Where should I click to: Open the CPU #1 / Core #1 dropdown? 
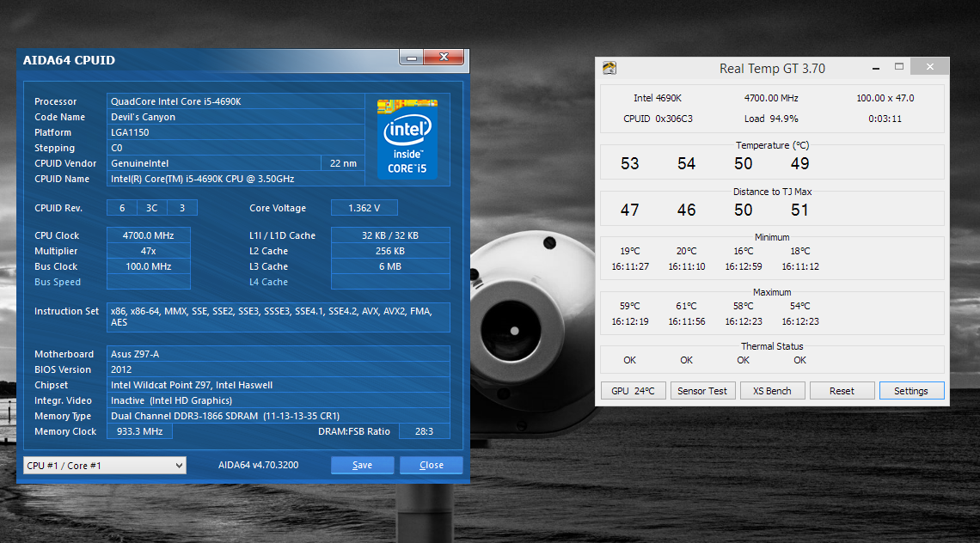pyautogui.click(x=104, y=466)
